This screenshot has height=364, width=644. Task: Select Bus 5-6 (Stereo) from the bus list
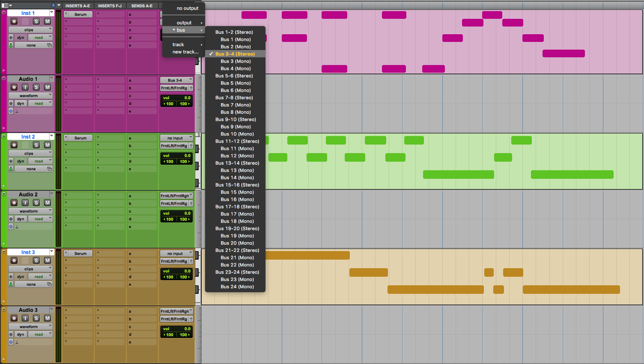click(235, 76)
